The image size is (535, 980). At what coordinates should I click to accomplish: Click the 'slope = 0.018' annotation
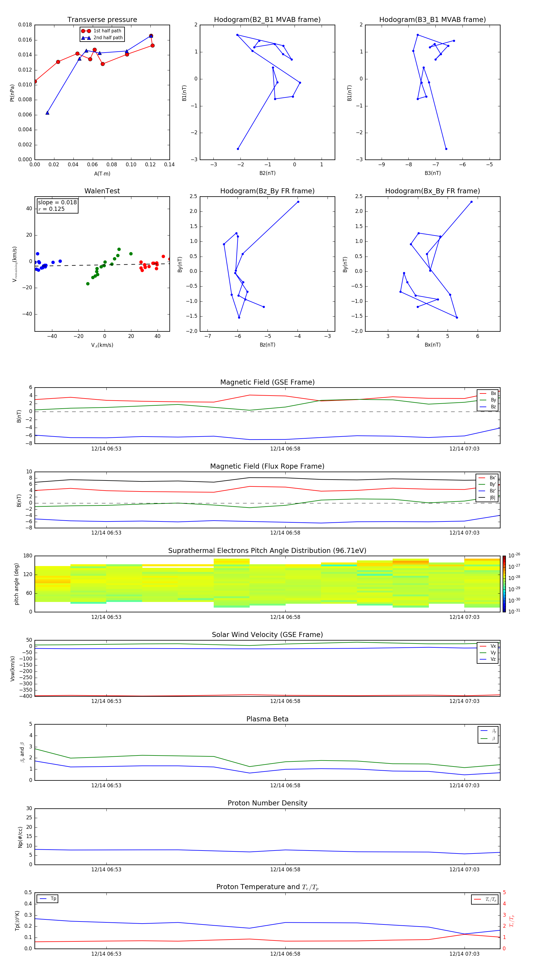(57, 203)
